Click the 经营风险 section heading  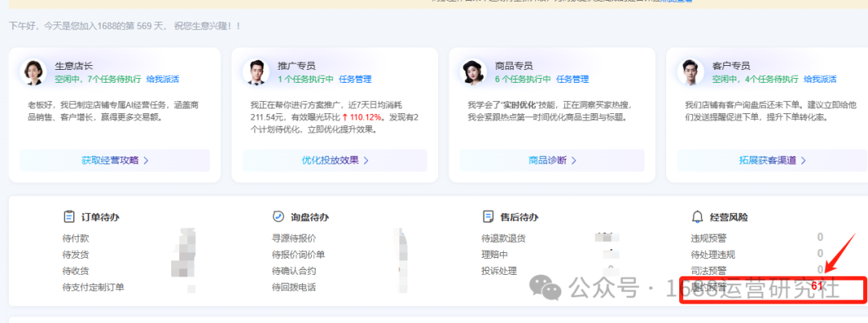pos(728,218)
